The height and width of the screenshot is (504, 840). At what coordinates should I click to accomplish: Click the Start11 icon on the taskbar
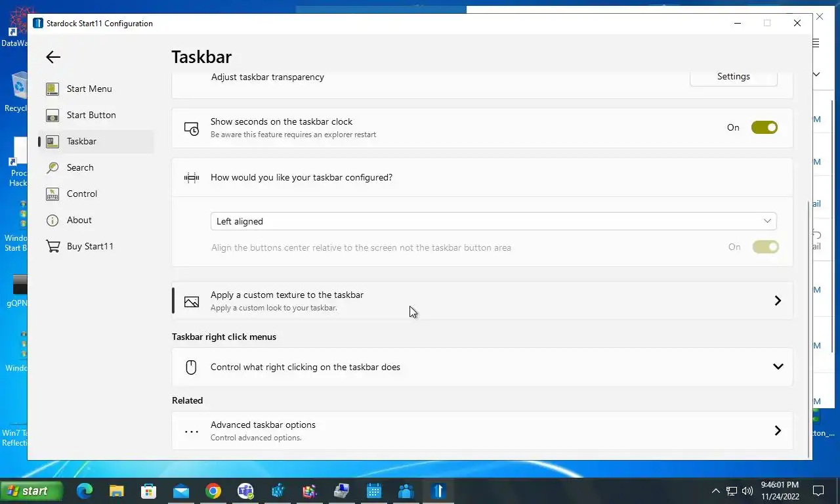click(438, 491)
